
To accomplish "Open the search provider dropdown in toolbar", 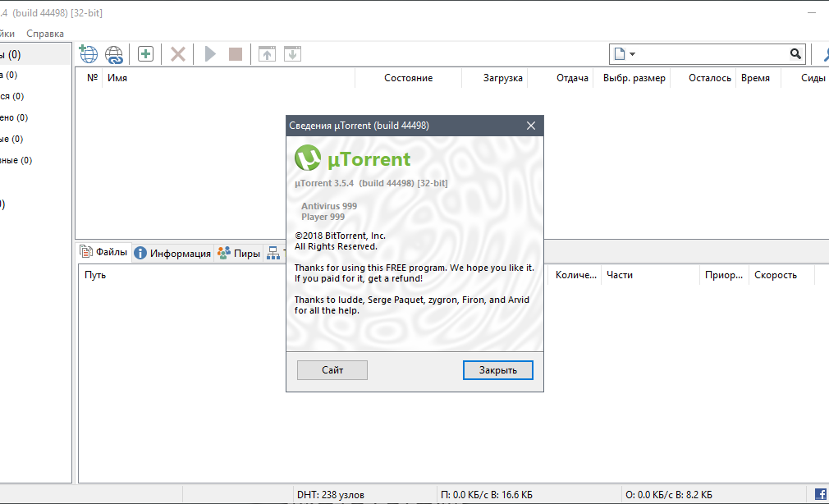I will (625, 54).
